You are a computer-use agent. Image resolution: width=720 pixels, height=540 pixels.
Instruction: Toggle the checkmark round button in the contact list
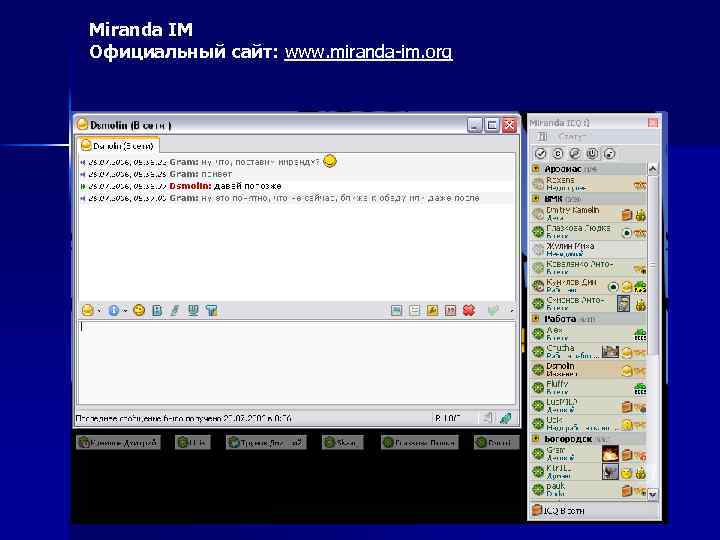[x=540, y=154]
